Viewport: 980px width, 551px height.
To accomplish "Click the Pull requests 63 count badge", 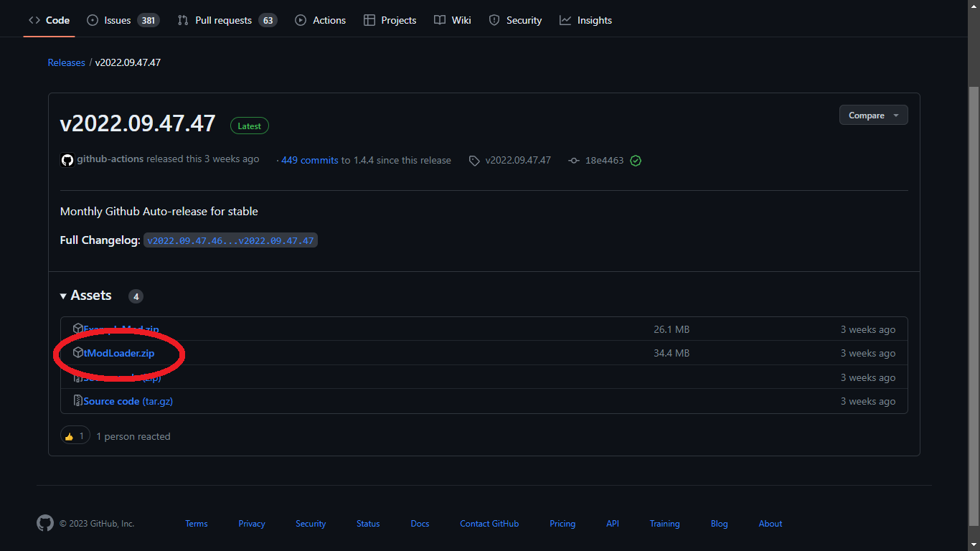I will tap(268, 20).
